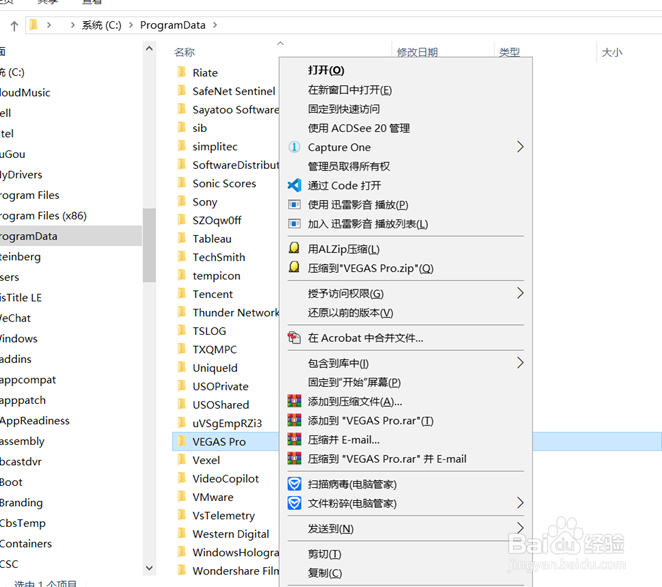Choose 固定到"开始"屏幕(P)

pyautogui.click(x=354, y=382)
